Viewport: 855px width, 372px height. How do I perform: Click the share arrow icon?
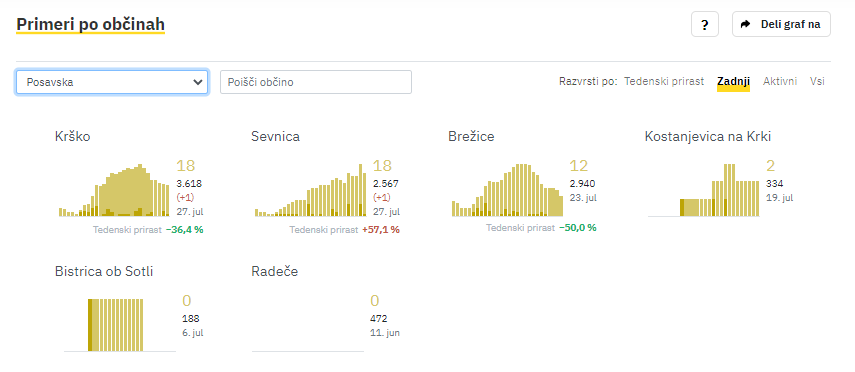click(745, 24)
